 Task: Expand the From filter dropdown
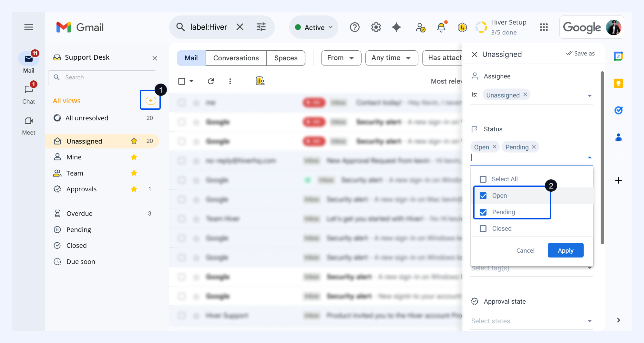(341, 58)
